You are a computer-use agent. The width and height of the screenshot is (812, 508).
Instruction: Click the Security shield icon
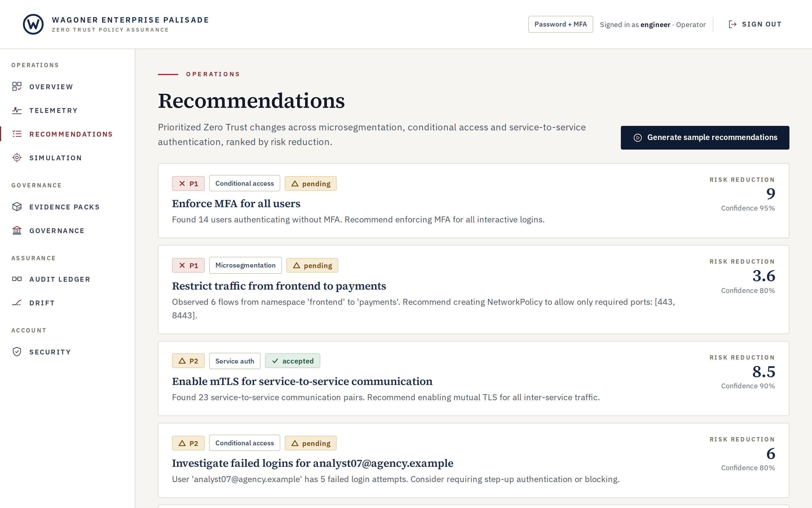coord(17,352)
